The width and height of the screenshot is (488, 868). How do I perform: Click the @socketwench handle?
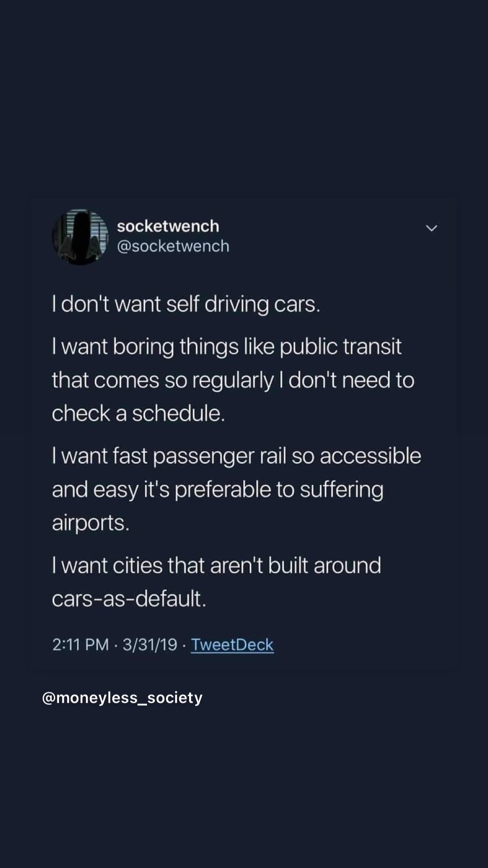point(173,246)
